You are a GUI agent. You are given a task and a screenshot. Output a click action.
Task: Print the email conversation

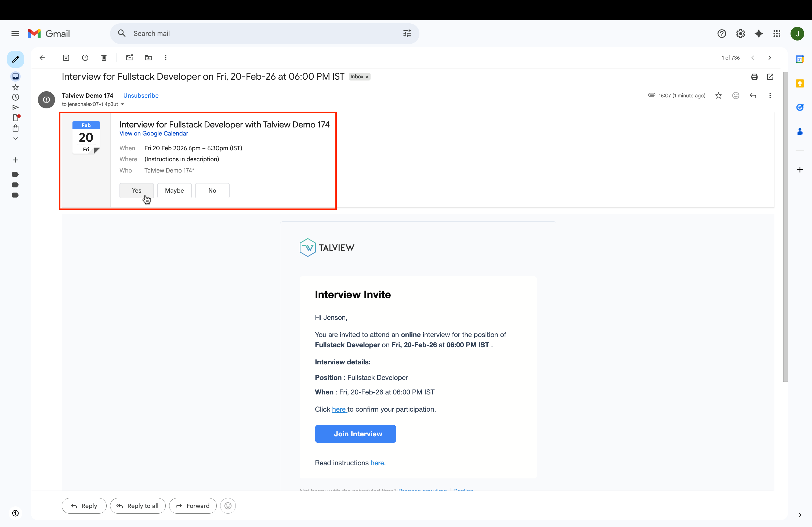[x=754, y=77]
